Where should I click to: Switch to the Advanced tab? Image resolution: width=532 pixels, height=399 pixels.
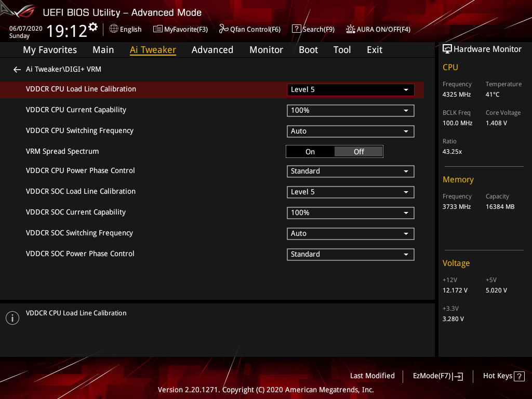point(212,50)
